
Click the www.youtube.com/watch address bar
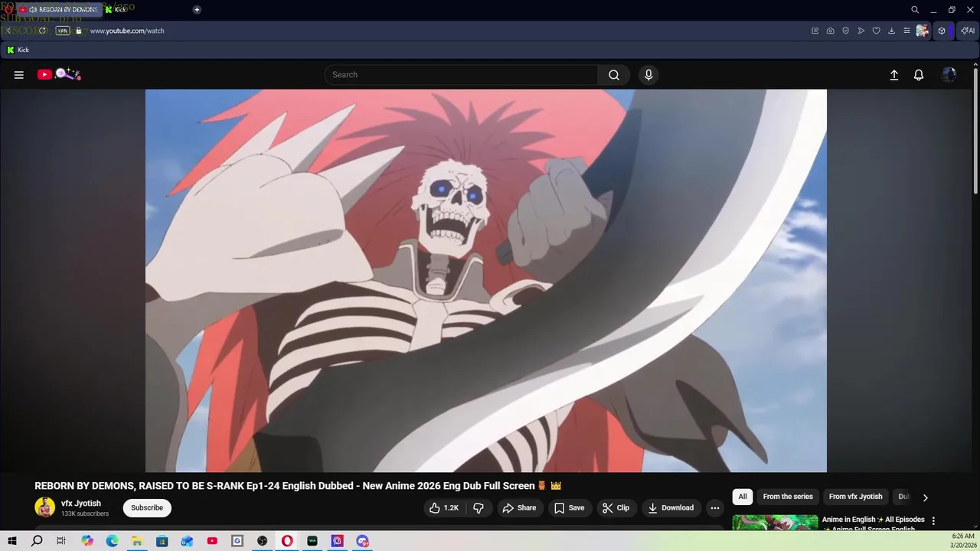(x=127, y=31)
